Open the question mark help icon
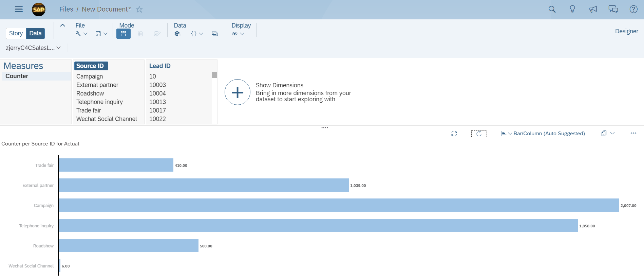This screenshot has width=644, height=278. point(633,9)
